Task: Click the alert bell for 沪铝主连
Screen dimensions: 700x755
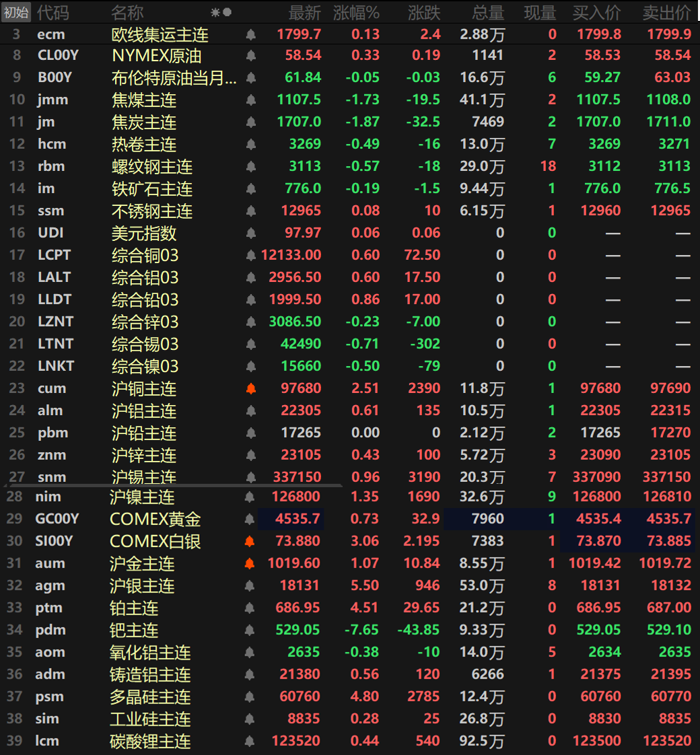Action: point(251,410)
